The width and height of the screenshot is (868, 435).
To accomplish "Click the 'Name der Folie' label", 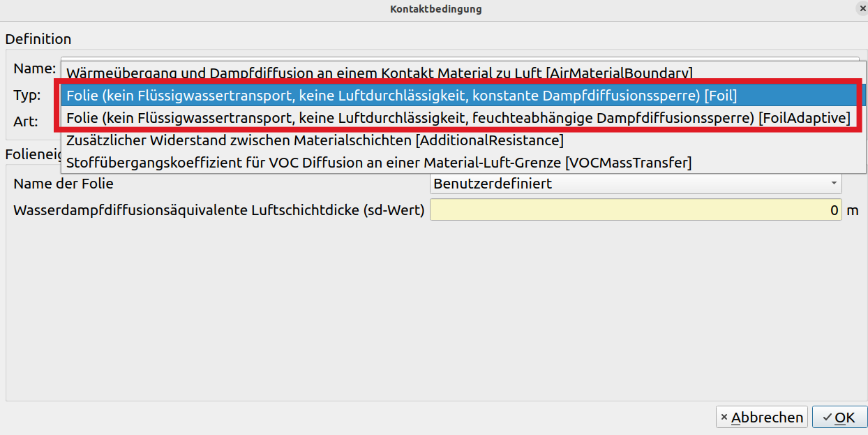I will coord(63,184).
